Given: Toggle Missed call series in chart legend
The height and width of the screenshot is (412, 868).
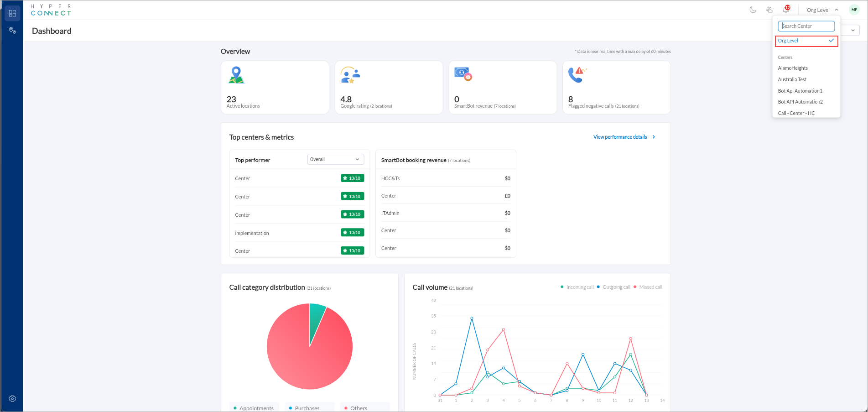Looking at the screenshot, I should (648, 287).
